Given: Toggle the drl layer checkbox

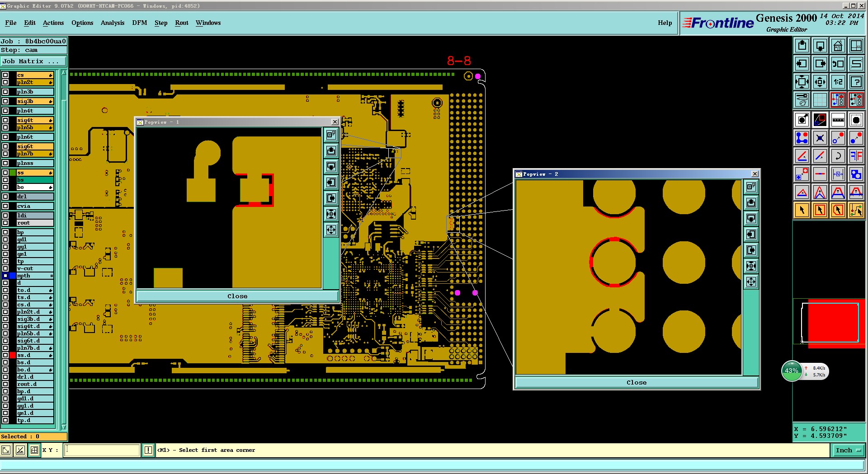Looking at the screenshot, I should click(5, 197).
